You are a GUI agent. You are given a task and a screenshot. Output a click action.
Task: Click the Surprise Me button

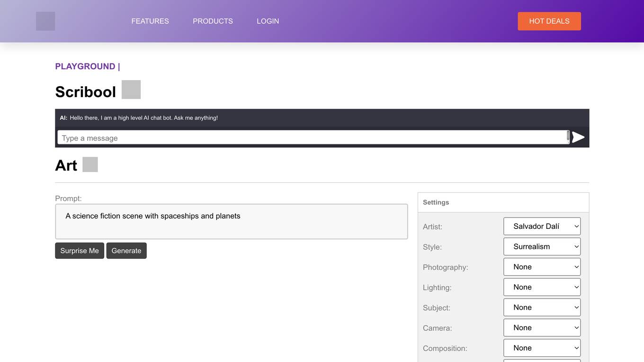[x=80, y=251]
